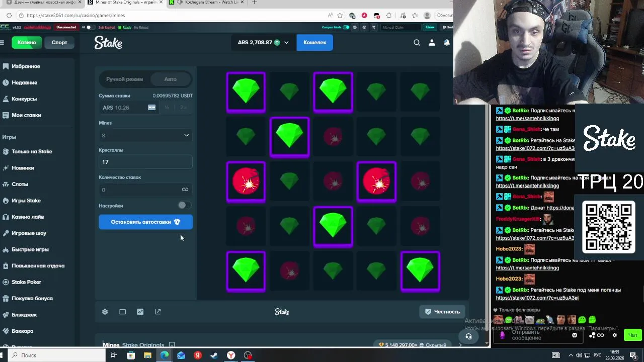Select the Казино tab

point(27,43)
